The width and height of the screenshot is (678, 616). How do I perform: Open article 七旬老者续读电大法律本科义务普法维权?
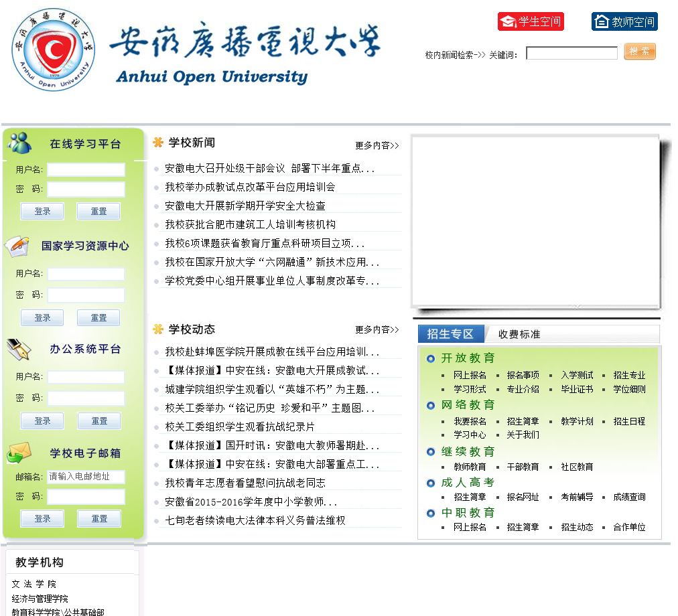255,520
